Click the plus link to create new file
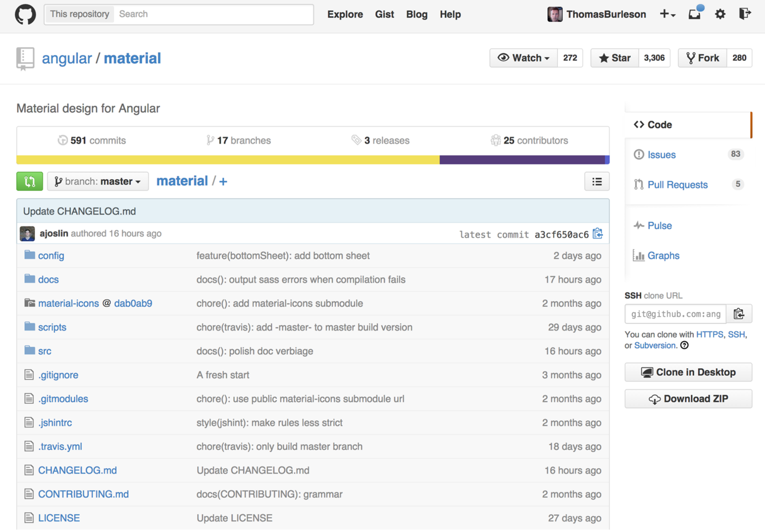 (x=223, y=181)
